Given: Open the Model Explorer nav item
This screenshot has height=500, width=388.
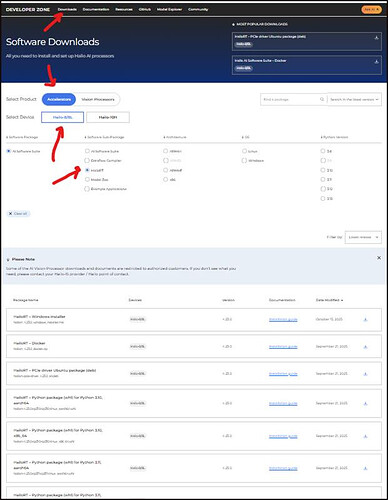Looking at the screenshot, I should (x=169, y=9).
